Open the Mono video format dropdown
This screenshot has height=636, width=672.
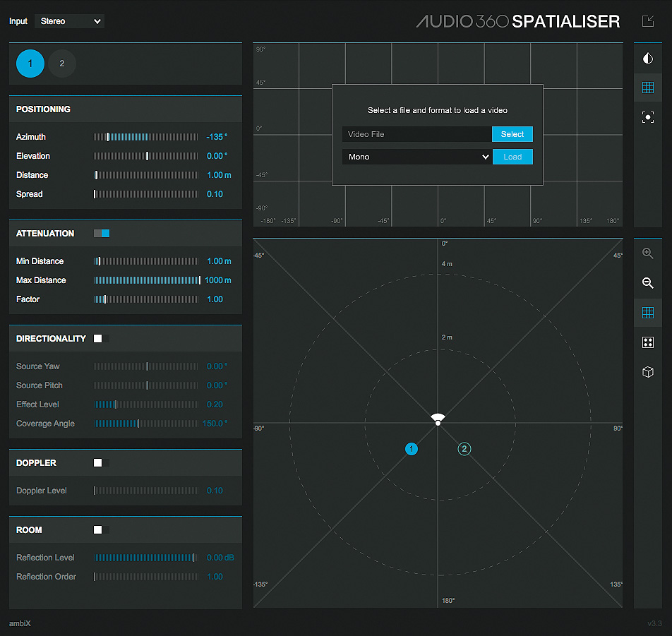[416, 157]
